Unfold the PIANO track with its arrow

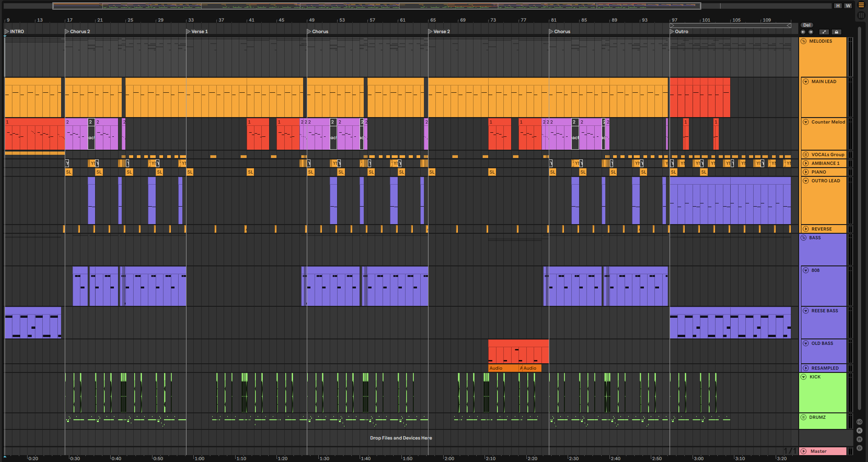[806, 172]
